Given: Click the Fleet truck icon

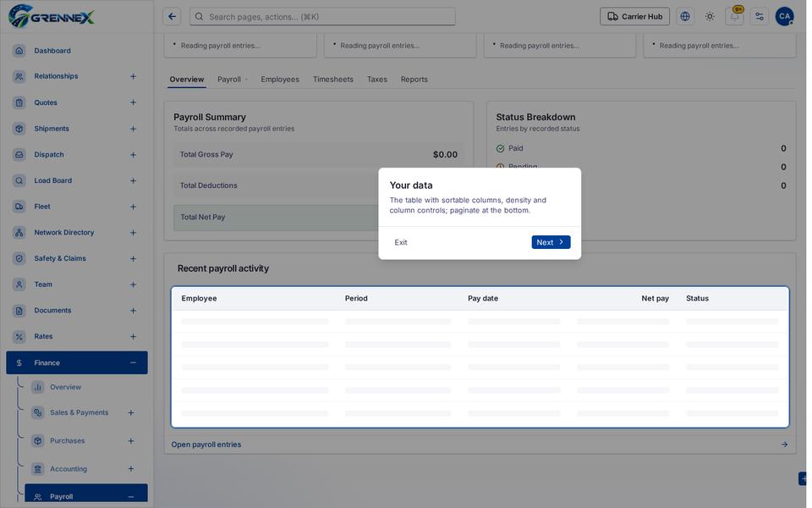Looking at the screenshot, I should [19, 207].
